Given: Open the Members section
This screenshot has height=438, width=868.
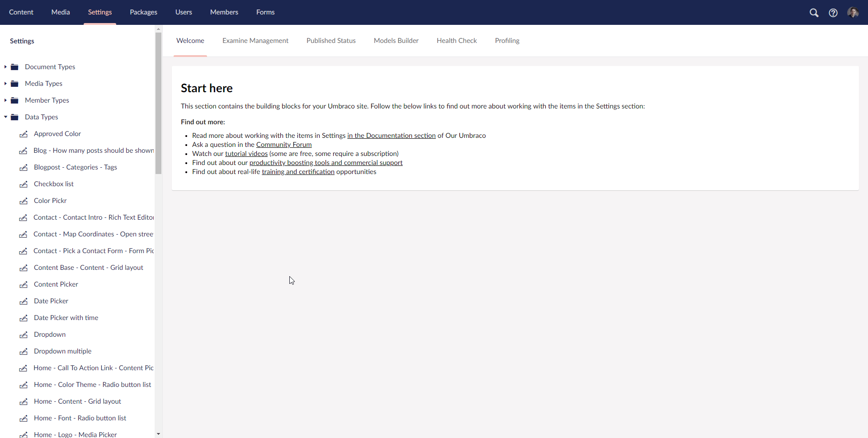Looking at the screenshot, I should pos(224,12).
